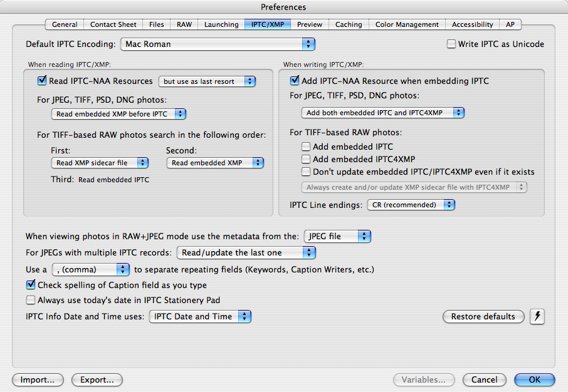Select the RAW preferences tab

pyautogui.click(x=184, y=24)
